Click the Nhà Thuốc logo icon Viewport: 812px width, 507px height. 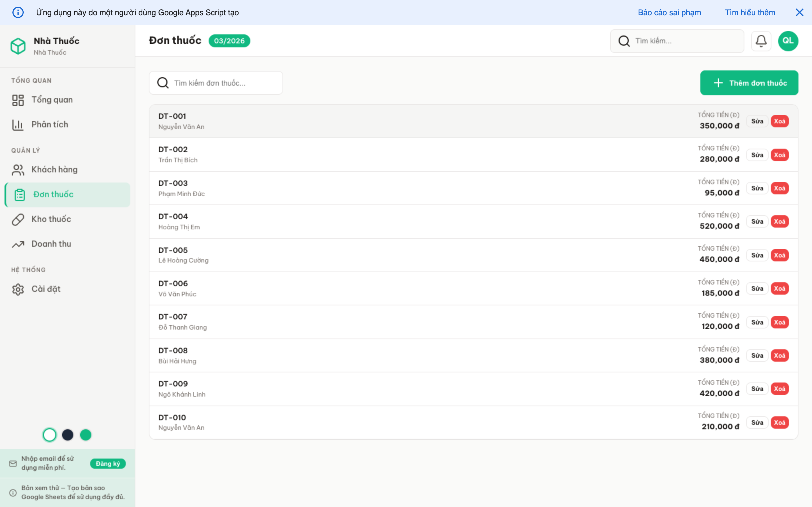pos(18,46)
